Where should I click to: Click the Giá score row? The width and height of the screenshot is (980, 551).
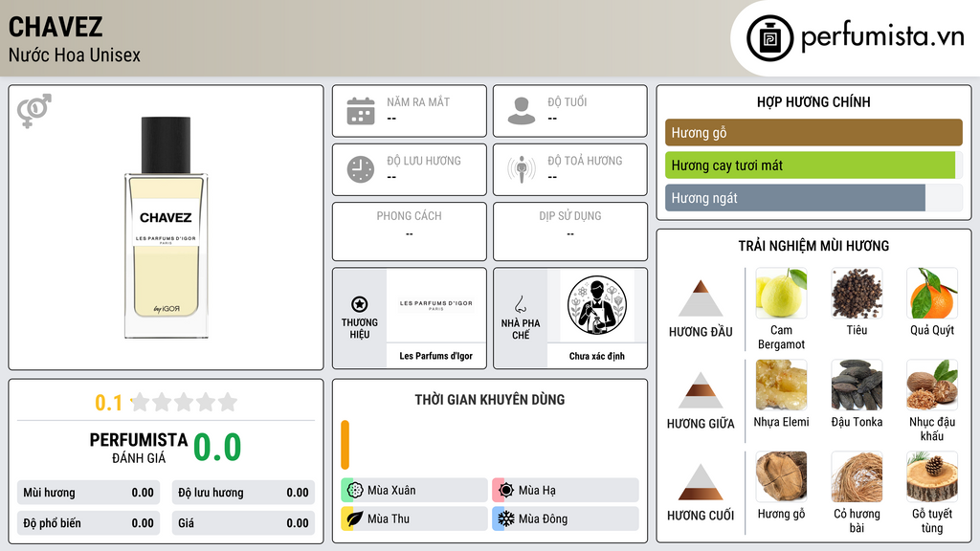[243, 523]
